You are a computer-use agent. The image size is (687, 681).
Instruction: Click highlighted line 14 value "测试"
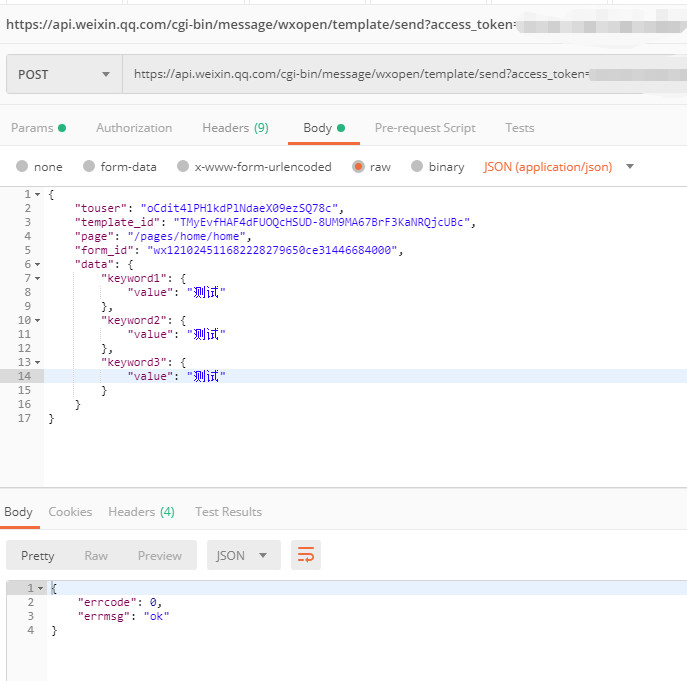pos(206,376)
